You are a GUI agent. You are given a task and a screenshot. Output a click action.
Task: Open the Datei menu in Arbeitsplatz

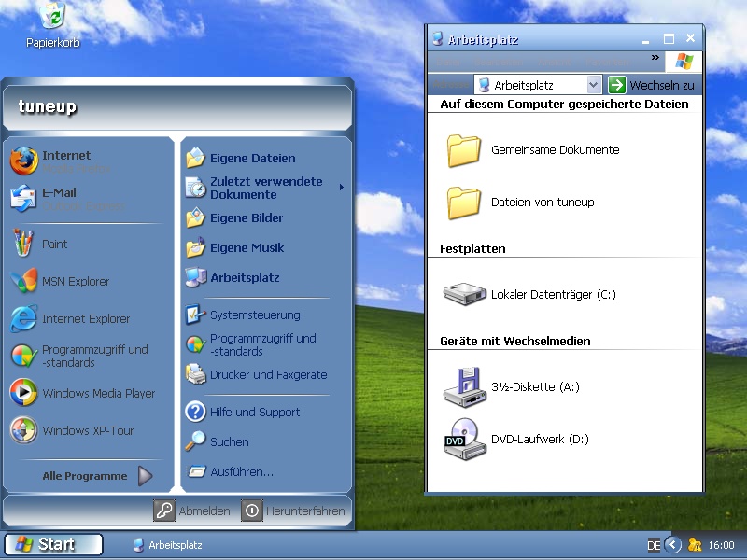[448, 63]
